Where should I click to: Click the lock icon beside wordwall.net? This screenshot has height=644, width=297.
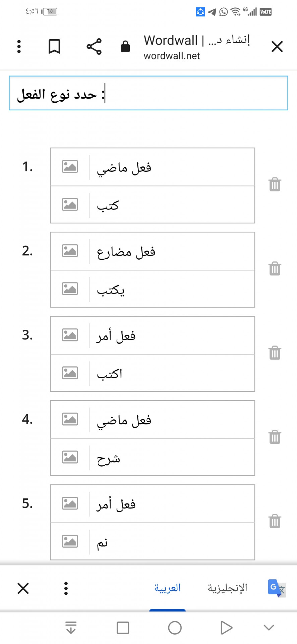tap(125, 46)
